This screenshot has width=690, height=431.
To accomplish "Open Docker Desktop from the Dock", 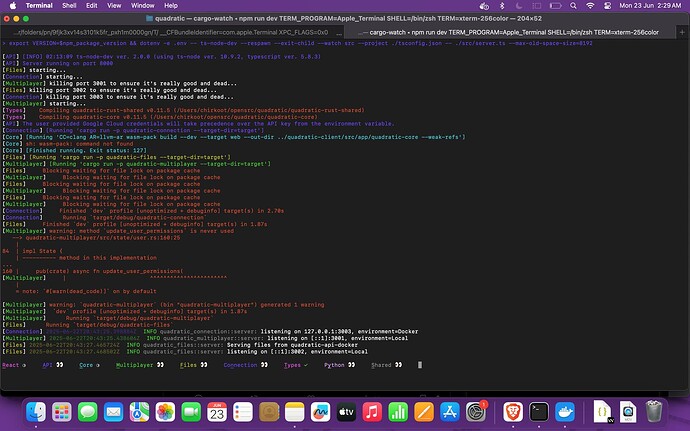I will (565, 413).
